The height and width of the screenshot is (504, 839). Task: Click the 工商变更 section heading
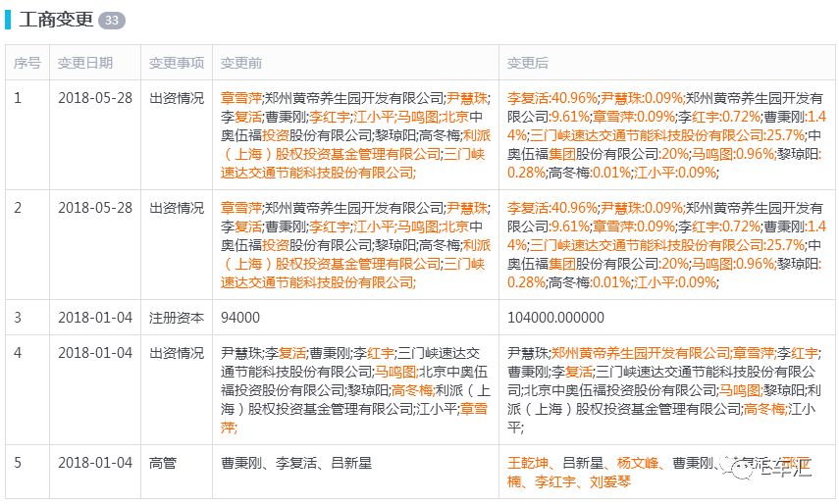(x=56, y=20)
